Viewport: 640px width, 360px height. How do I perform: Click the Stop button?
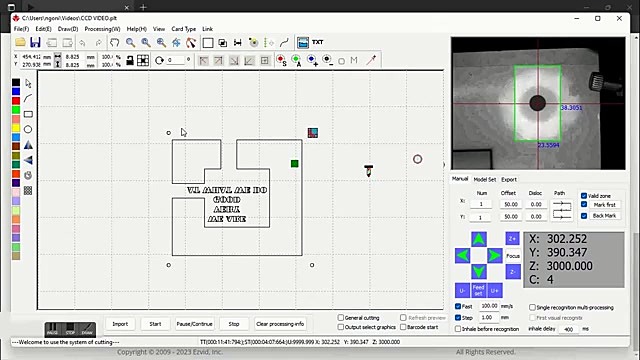click(234, 324)
